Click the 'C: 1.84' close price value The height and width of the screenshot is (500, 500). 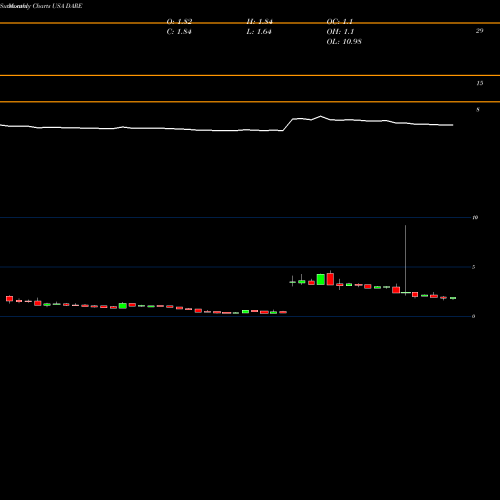[179, 32]
